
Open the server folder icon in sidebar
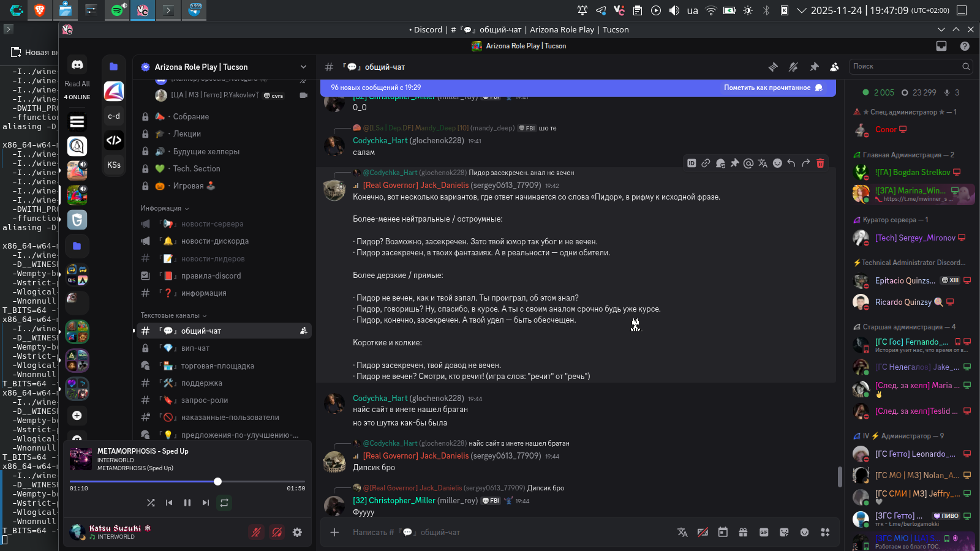click(x=77, y=246)
